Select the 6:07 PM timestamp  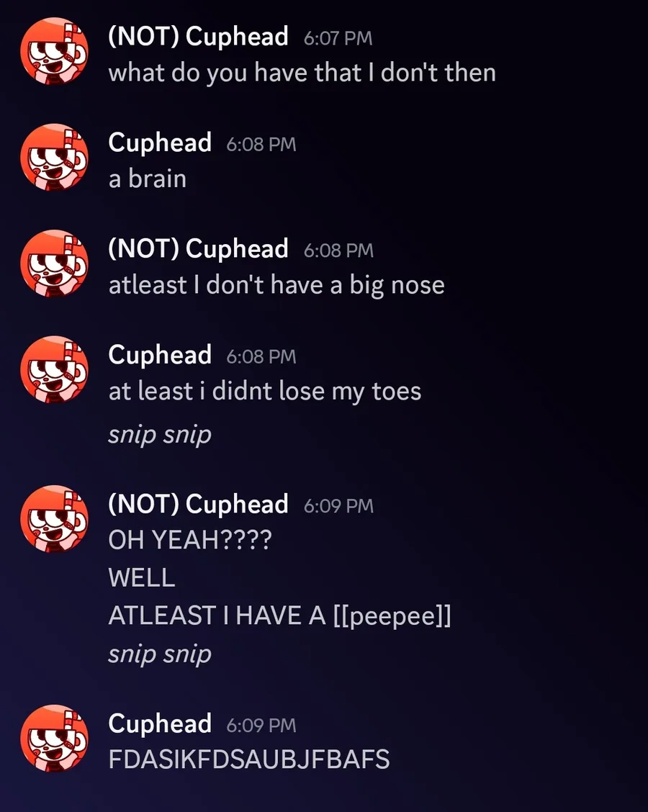338,38
